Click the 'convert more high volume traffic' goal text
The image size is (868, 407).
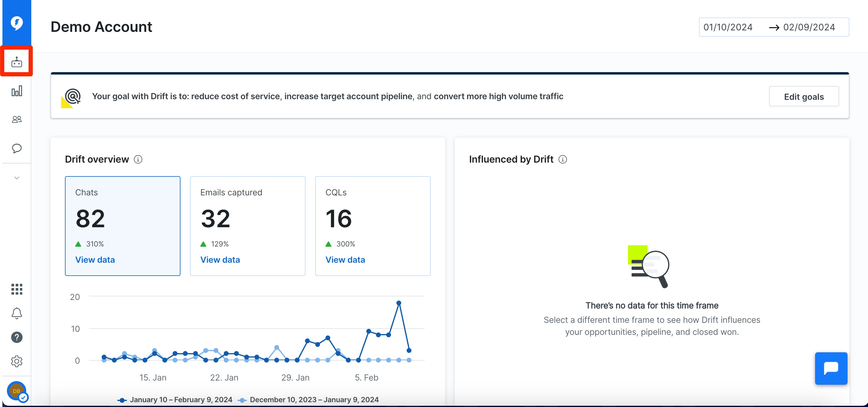click(x=498, y=96)
